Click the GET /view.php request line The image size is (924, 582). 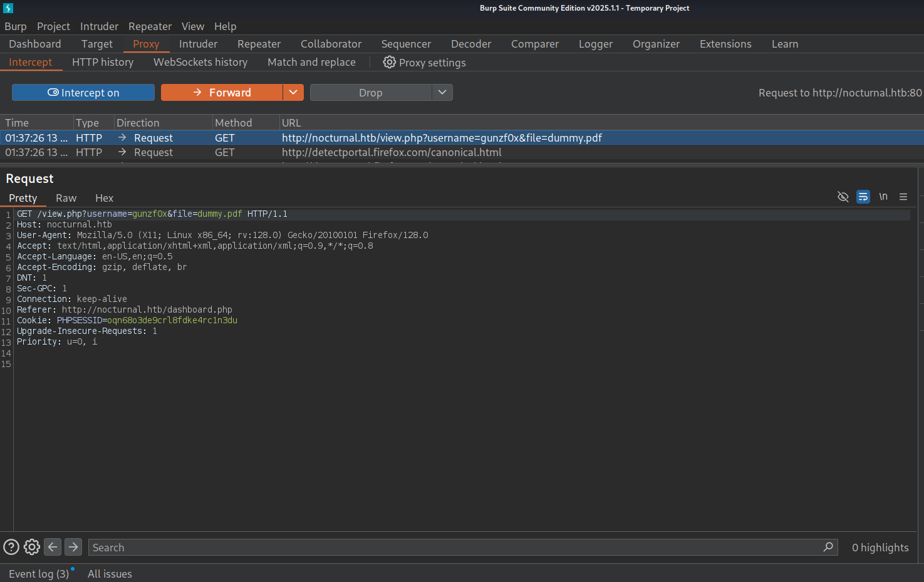(152, 214)
